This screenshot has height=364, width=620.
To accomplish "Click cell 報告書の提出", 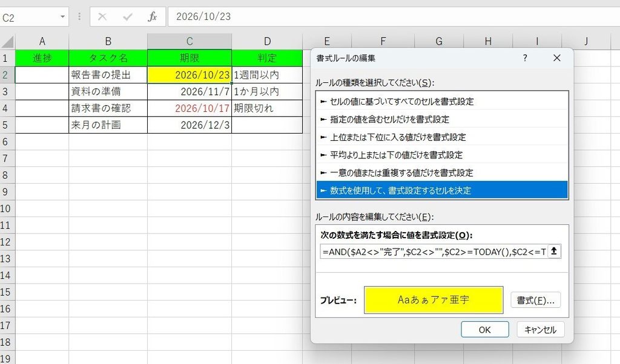I will point(108,74).
